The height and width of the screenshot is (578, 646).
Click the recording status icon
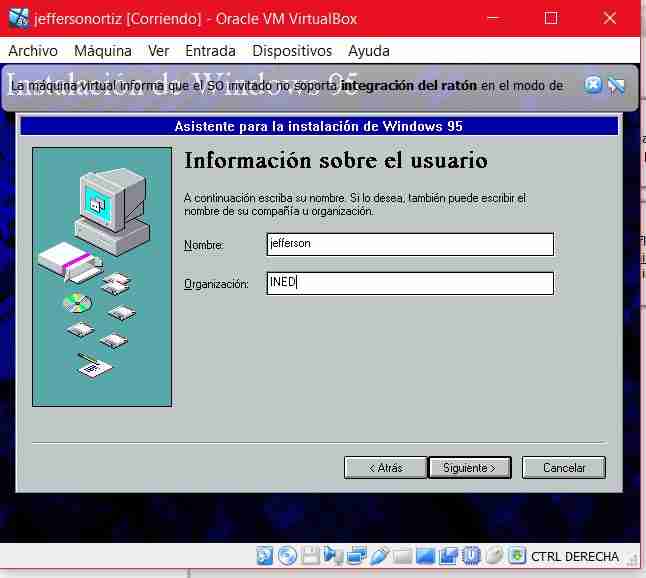click(x=449, y=556)
